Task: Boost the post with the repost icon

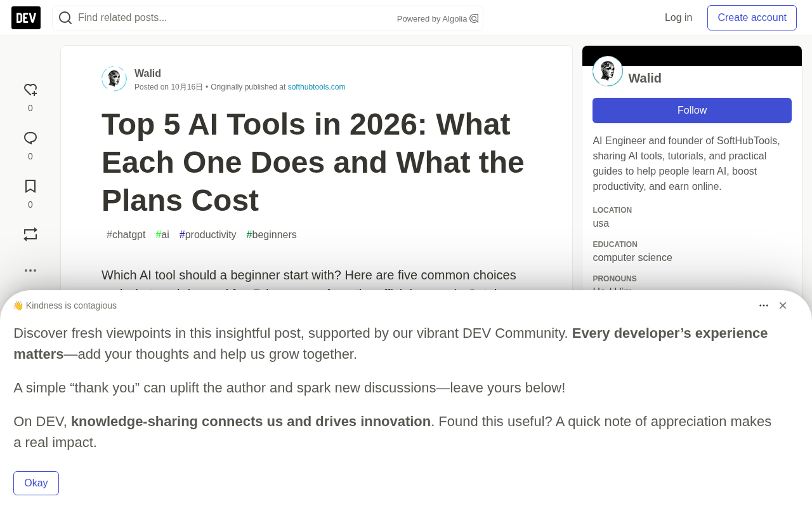Action: (x=30, y=234)
